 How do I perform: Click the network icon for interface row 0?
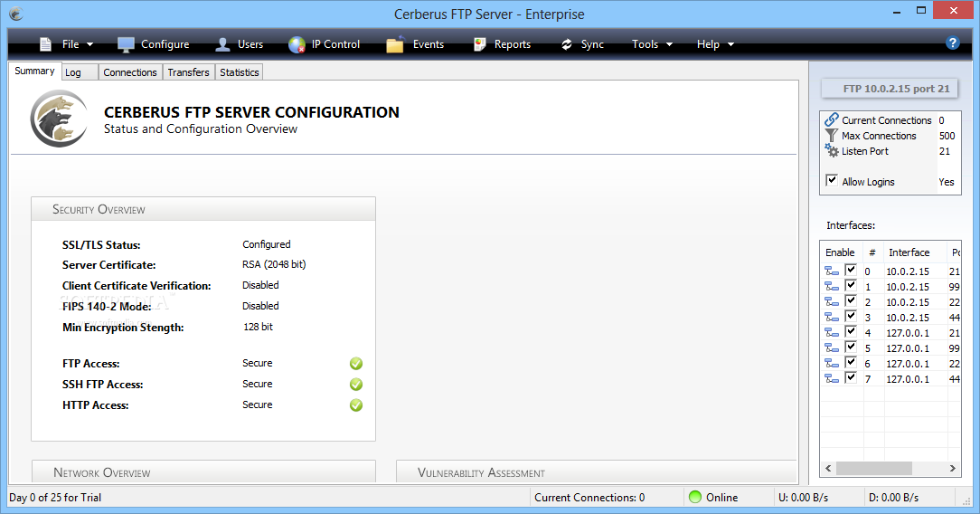pos(832,271)
